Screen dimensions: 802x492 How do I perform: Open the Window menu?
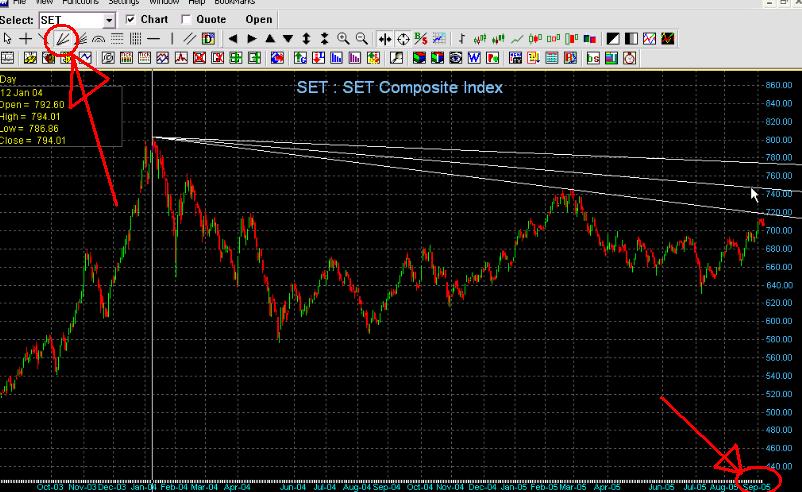[x=164, y=2]
